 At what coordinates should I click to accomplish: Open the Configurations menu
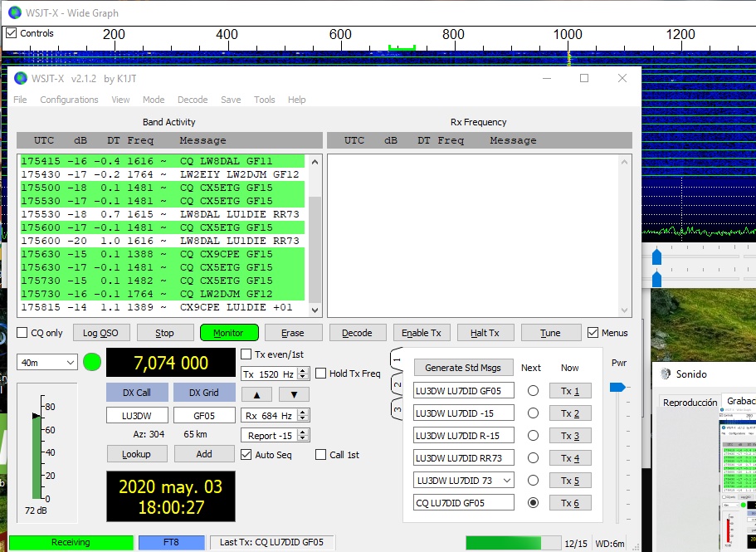pos(69,100)
